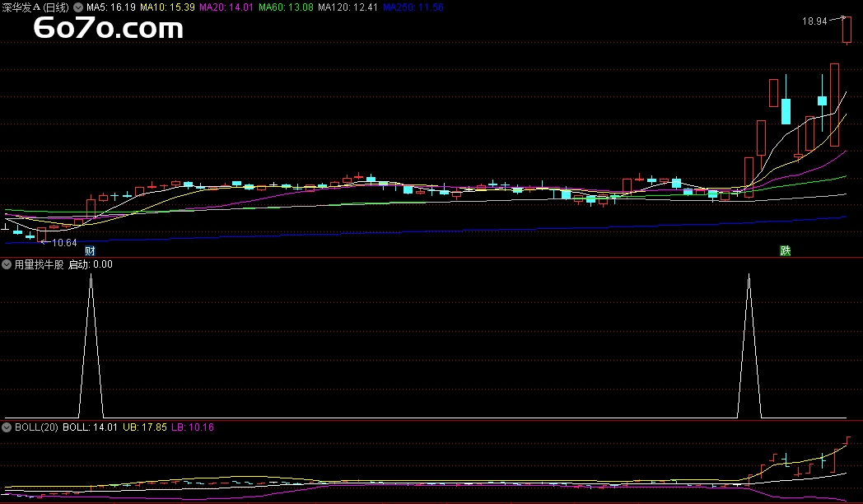Image resolution: width=863 pixels, height=504 pixels.
Task: Click the 18.94 high price label
Action: (814, 21)
